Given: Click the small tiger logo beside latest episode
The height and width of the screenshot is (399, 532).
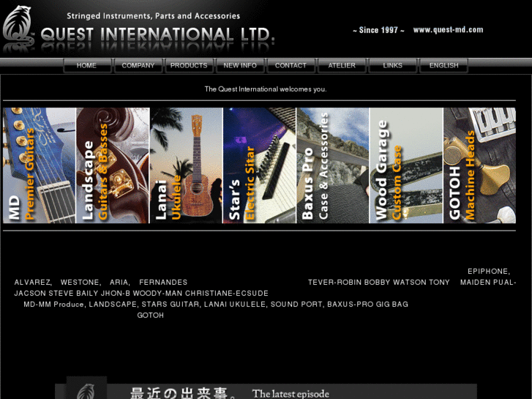Looking at the screenshot, I should (86, 389).
